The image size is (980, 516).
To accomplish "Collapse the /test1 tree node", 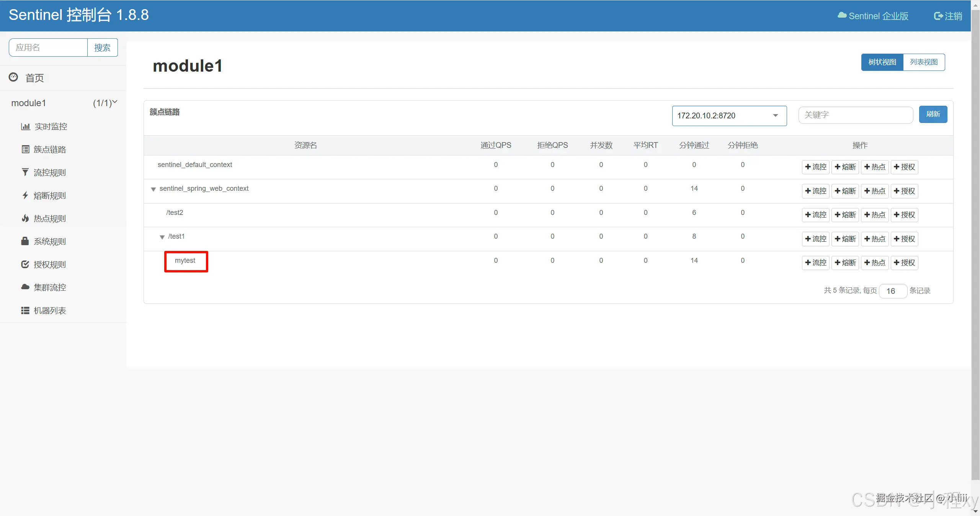I will click(x=162, y=237).
